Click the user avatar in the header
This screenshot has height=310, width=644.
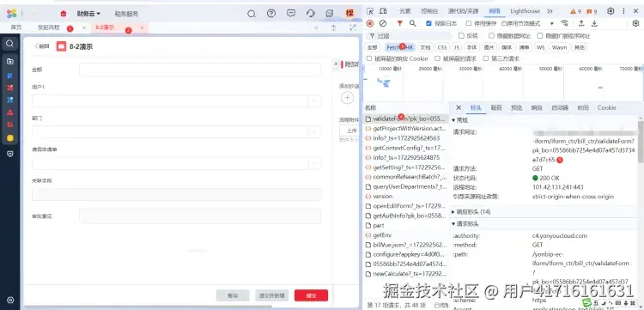349,13
